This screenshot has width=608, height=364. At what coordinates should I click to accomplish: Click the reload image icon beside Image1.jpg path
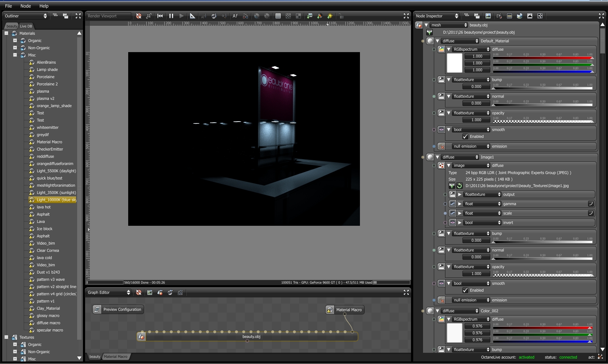(460, 186)
